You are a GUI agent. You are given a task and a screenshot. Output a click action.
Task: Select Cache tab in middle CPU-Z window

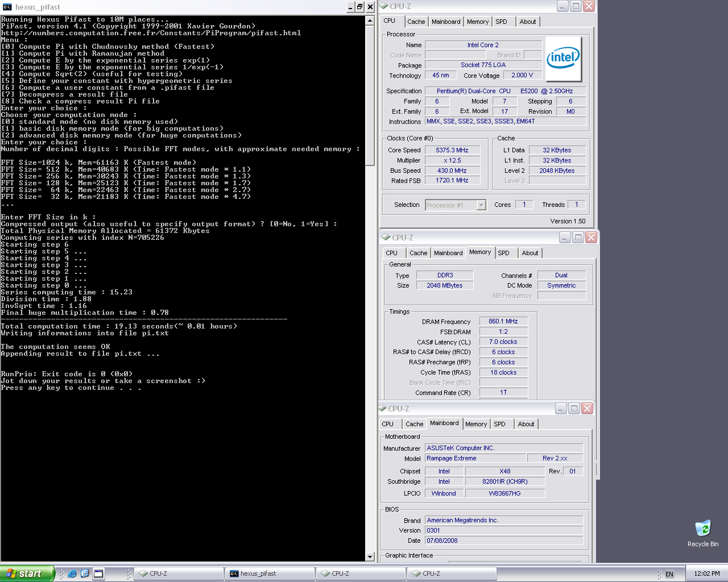coord(418,253)
